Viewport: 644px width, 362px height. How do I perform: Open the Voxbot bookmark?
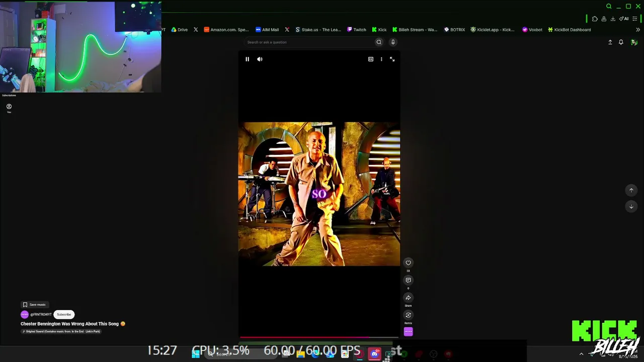532,30
